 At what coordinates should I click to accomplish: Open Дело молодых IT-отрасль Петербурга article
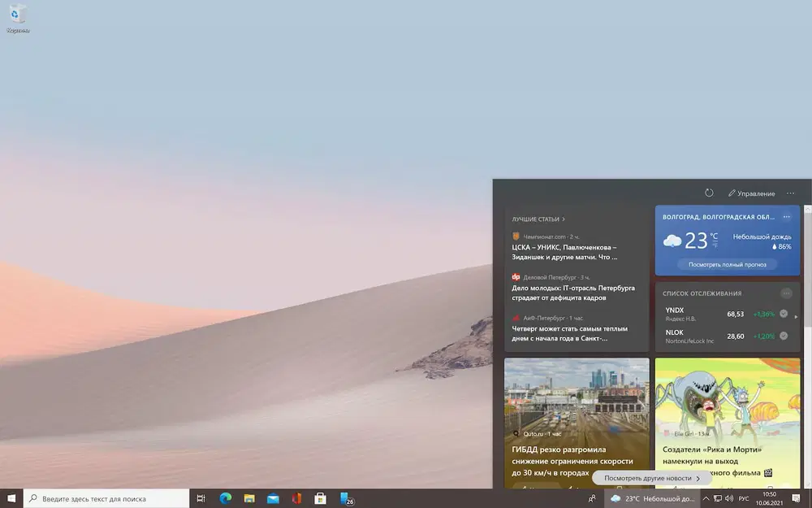pos(573,293)
